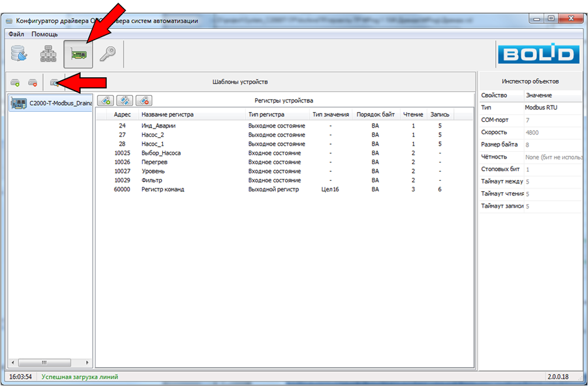Select the C2000-T-Modbus_Drainage template

pos(52,104)
